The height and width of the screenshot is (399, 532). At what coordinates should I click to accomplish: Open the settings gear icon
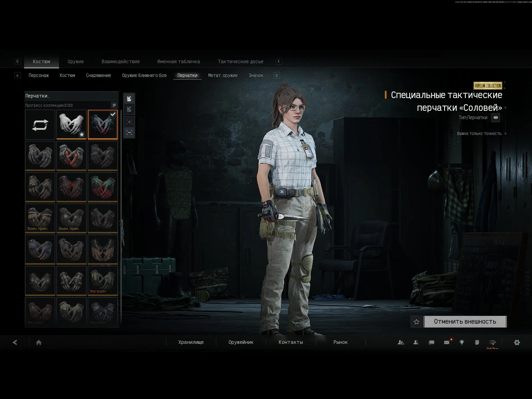[517, 342]
